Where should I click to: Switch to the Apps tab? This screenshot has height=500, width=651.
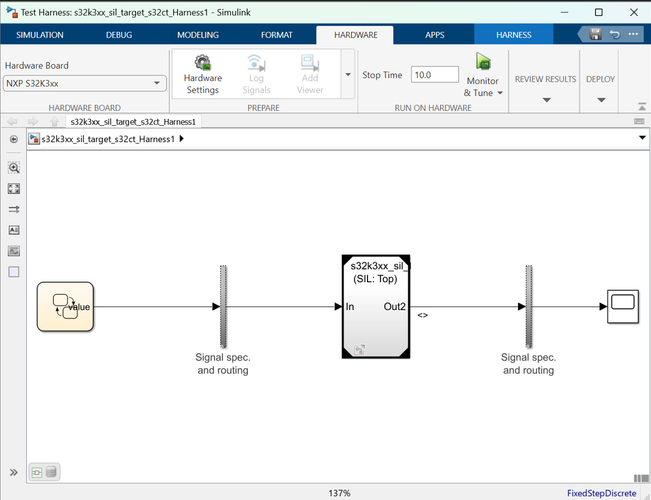(x=435, y=35)
